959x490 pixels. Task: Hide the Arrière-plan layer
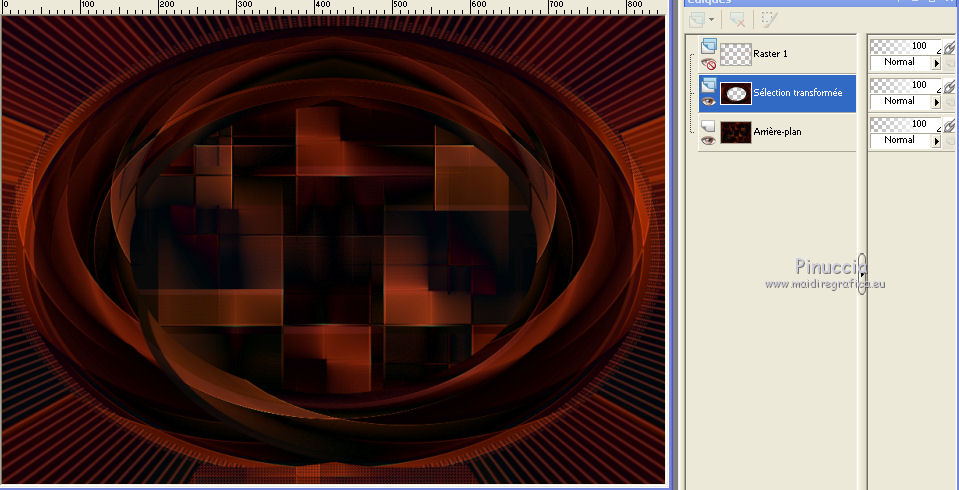[708, 140]
